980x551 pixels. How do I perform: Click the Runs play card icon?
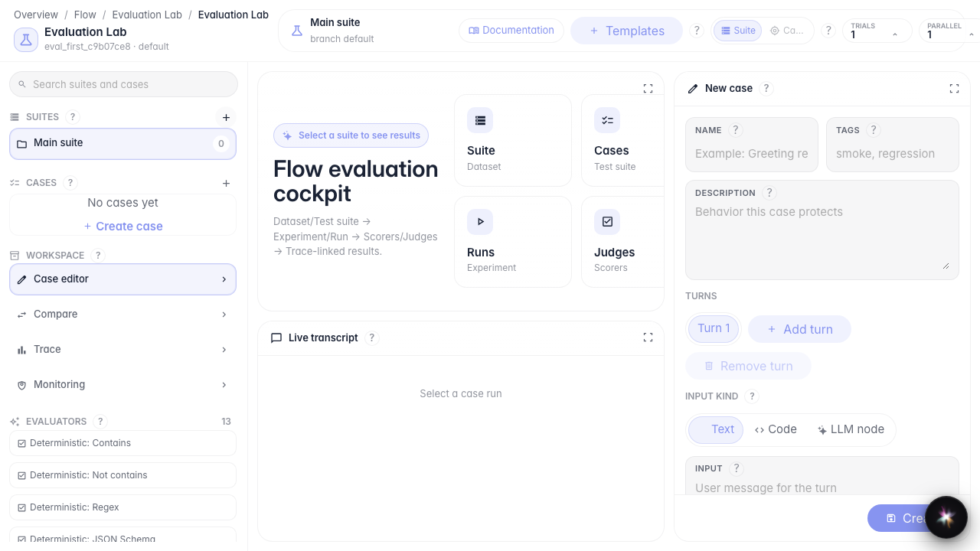[480, 222]
